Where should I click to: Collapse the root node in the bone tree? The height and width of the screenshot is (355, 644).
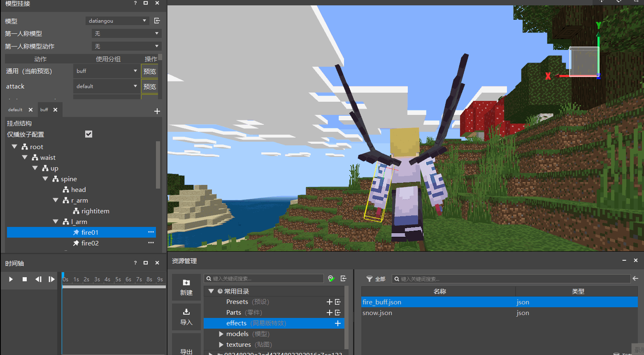14,147
